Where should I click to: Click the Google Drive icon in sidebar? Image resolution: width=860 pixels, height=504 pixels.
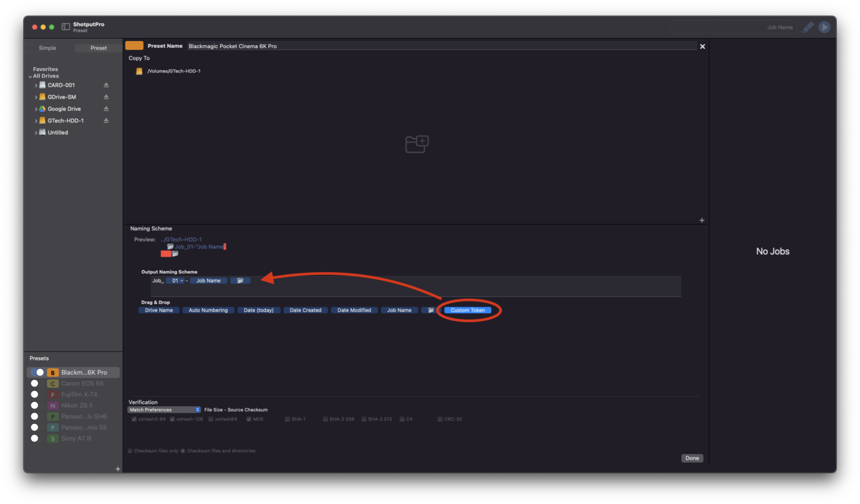42,109
